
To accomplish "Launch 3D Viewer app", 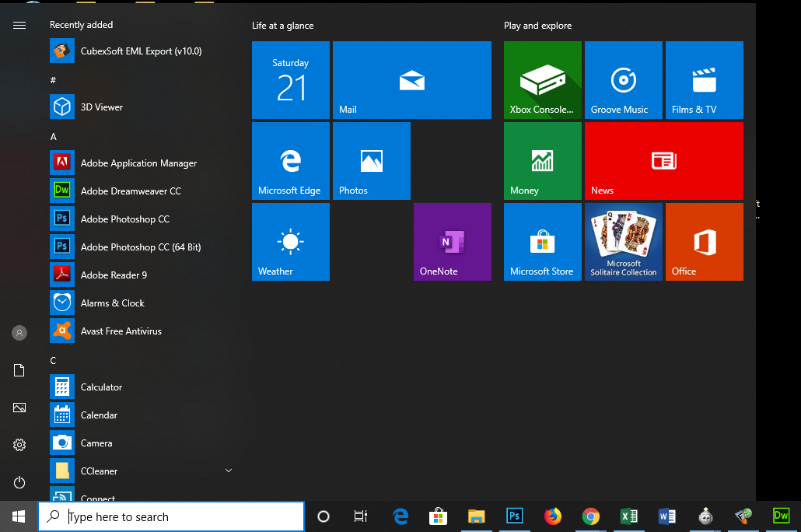I will (142, 107).
